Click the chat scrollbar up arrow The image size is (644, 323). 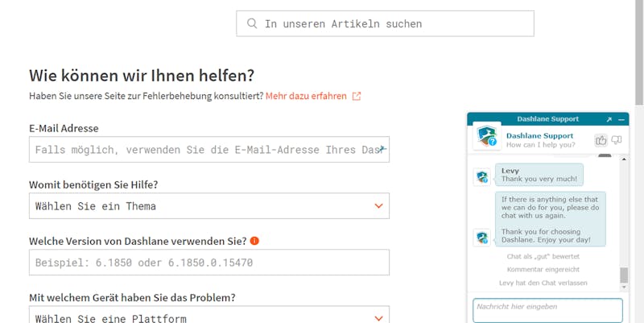click(624, 159)
